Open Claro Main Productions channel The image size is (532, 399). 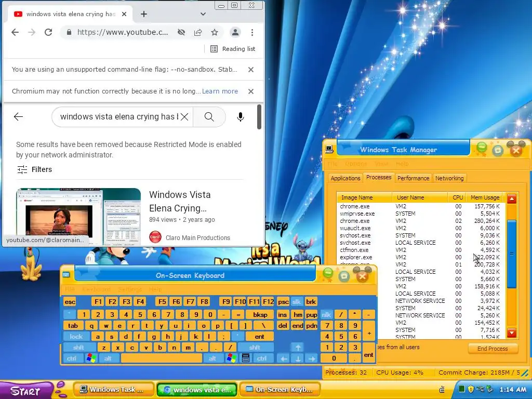click(198, 238)
